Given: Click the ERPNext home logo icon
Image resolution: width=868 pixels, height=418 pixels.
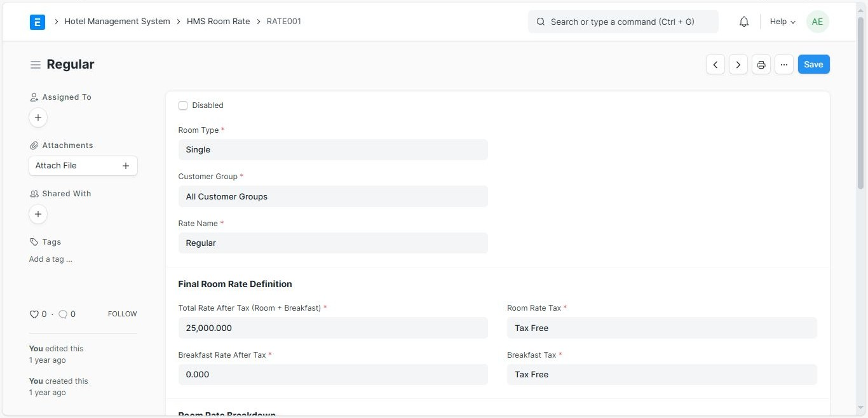Looking at the screenshot, I should [37, 22].
